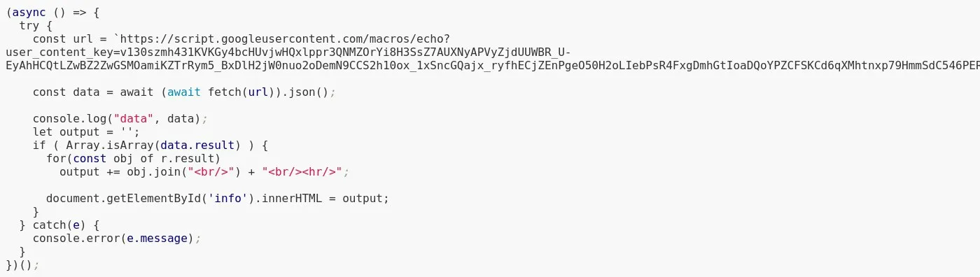Click the 'try' keyword
Viewport: 980px width, 277px height.
click(x=29, y=25)
